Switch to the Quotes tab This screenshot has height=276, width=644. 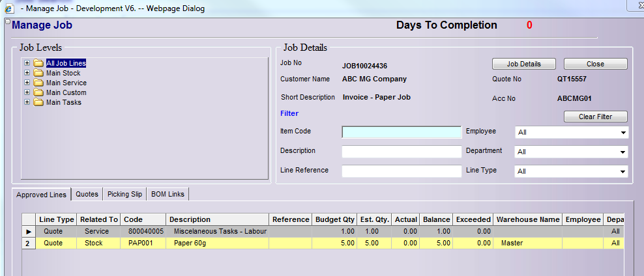click(87, 194)
